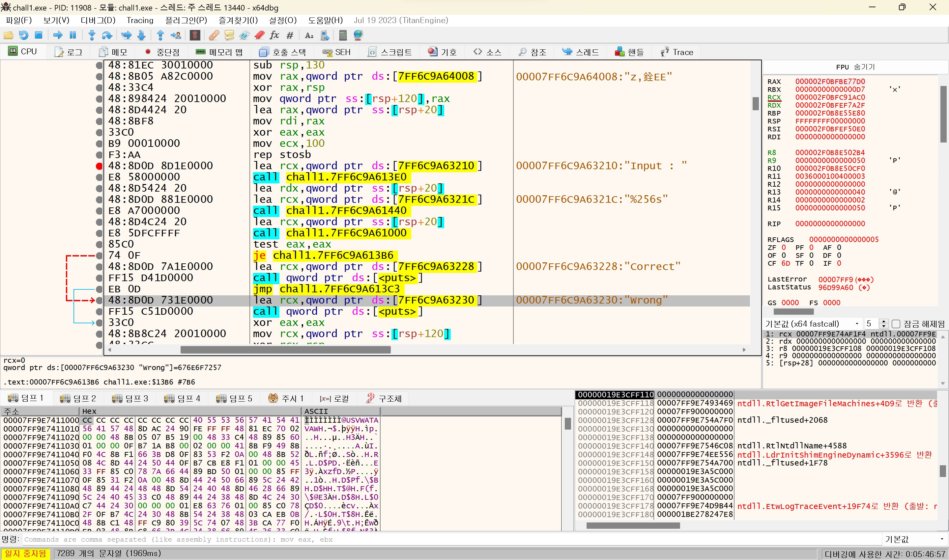The image size is (949, 560).
Task: Click the command input field
Action: 453,539
